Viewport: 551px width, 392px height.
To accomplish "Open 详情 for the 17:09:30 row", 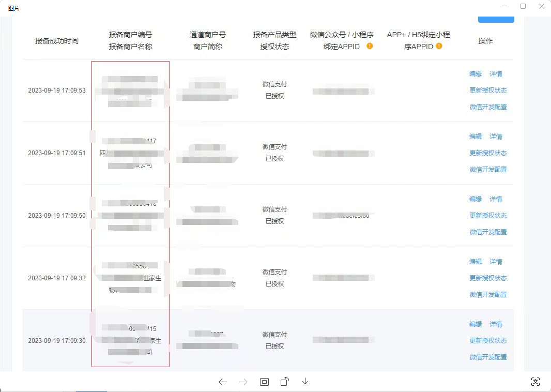I will 496,324.
